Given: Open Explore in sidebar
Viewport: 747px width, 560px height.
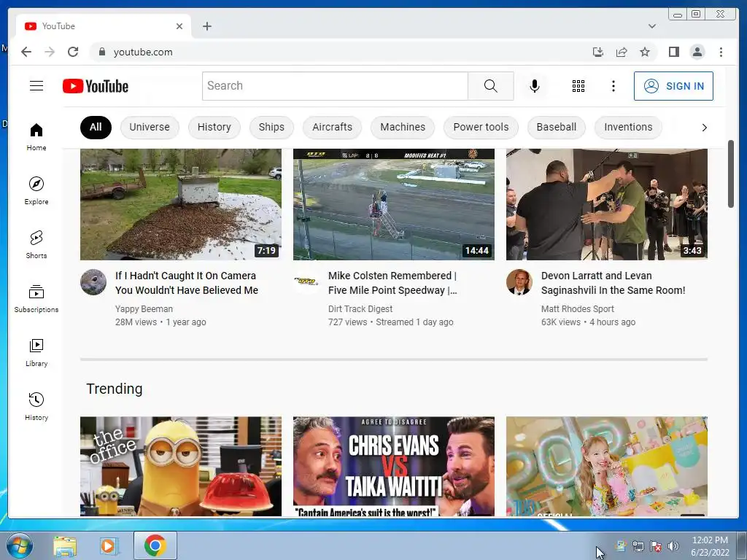Looking at the screenshot, I should [x=36, y=190].
